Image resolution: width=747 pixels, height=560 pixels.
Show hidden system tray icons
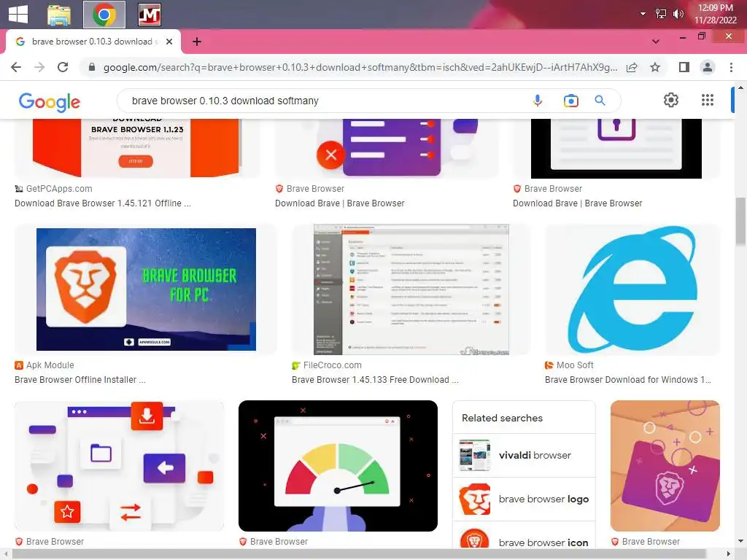click(643, 14)
